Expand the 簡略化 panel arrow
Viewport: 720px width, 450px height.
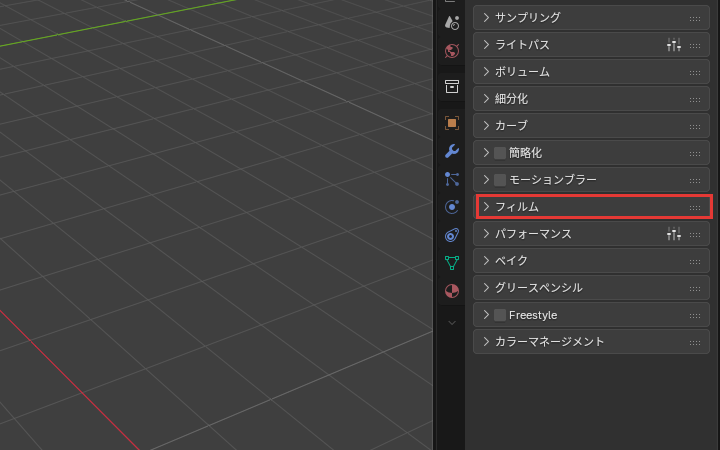(x=486, y=153)
